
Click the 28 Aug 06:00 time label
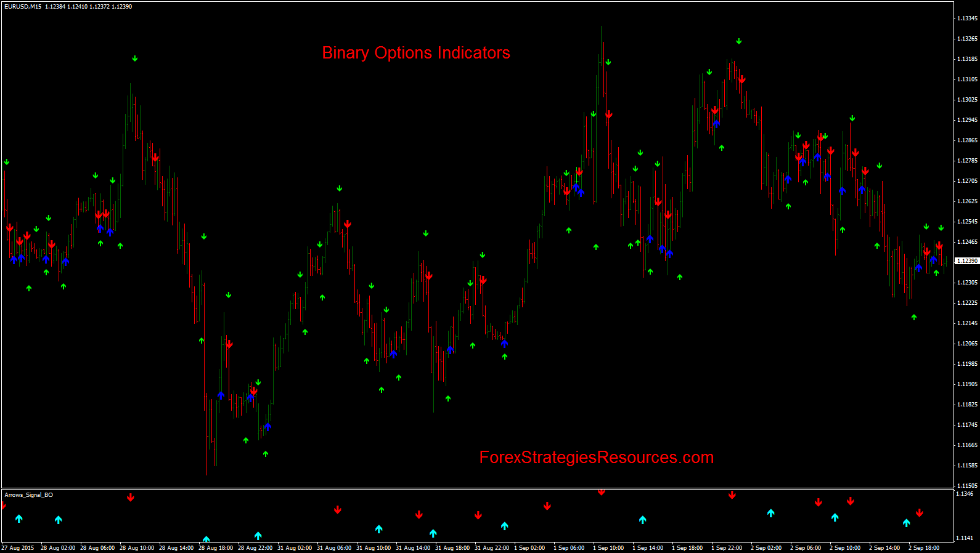(x=97, y=548)
